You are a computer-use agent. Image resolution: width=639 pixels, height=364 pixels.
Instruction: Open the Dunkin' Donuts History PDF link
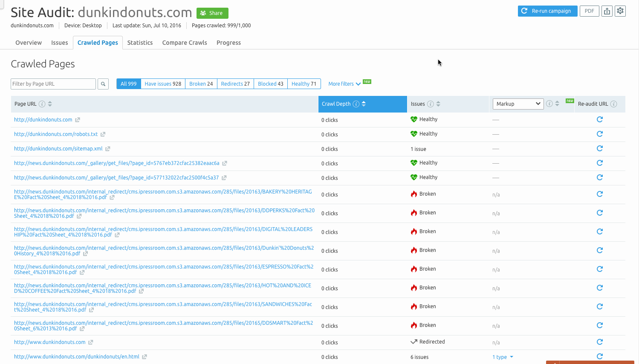pos(164,251)
